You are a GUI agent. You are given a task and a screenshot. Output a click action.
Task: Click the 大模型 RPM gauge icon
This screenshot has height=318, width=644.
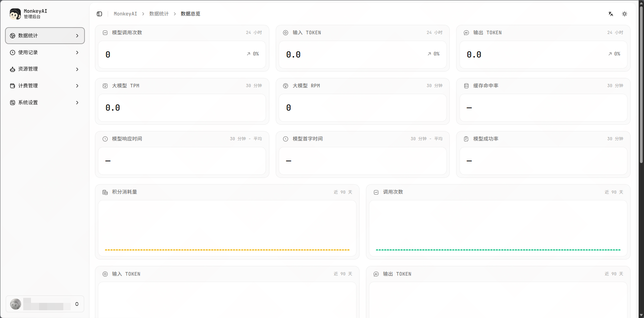click(x=285, y=86)
